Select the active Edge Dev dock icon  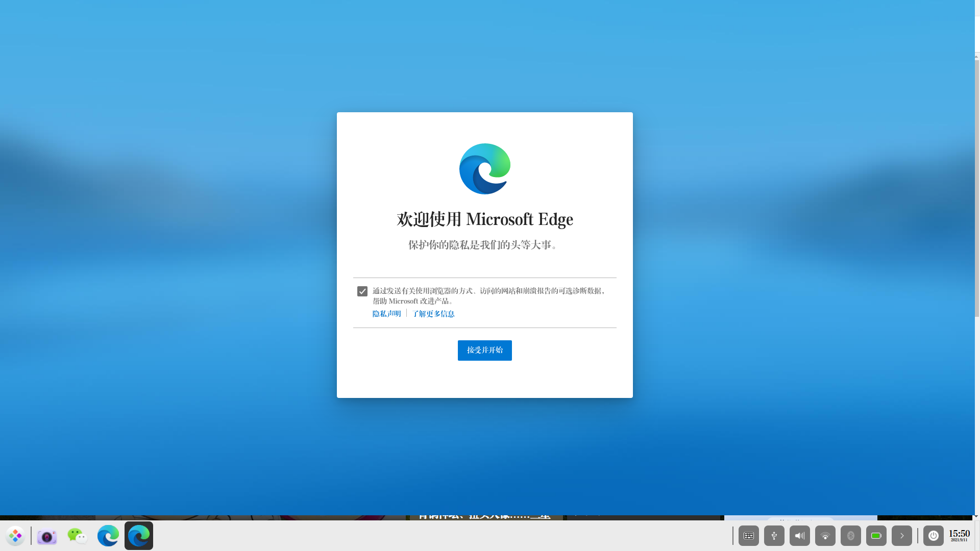pos(139,536)
